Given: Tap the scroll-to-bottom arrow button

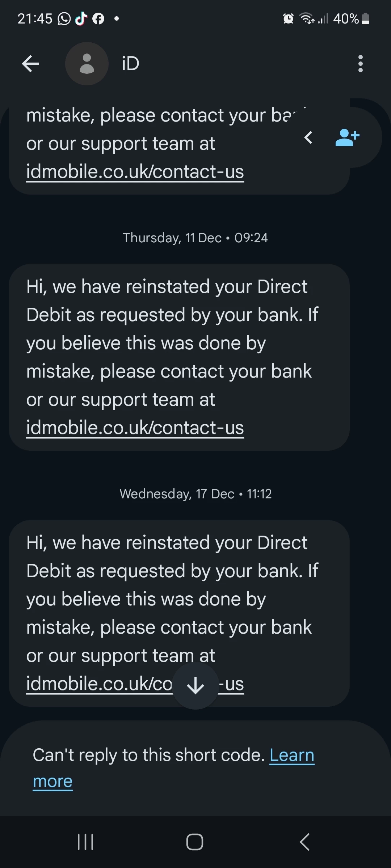Looking at the screenshot, I should coord(195,685).
